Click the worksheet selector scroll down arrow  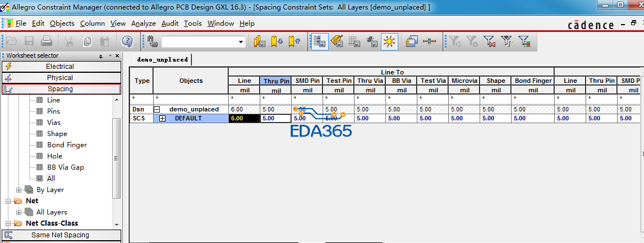click(x=117, y=225)
